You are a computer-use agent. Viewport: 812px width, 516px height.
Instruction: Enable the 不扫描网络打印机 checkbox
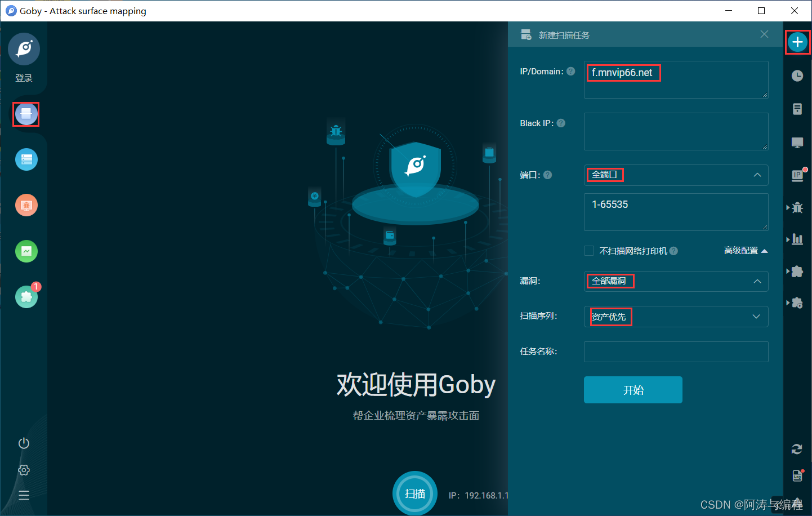point(589,251)
